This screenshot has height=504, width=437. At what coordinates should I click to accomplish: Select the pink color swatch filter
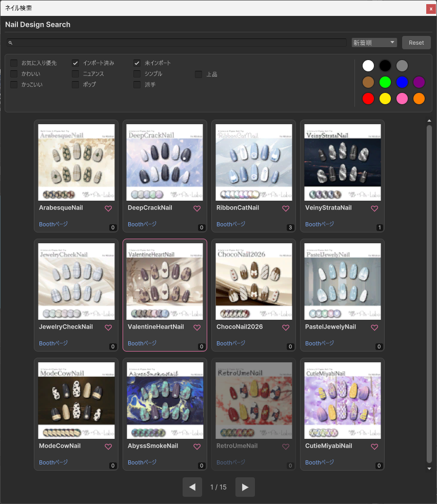pos(402,99)
